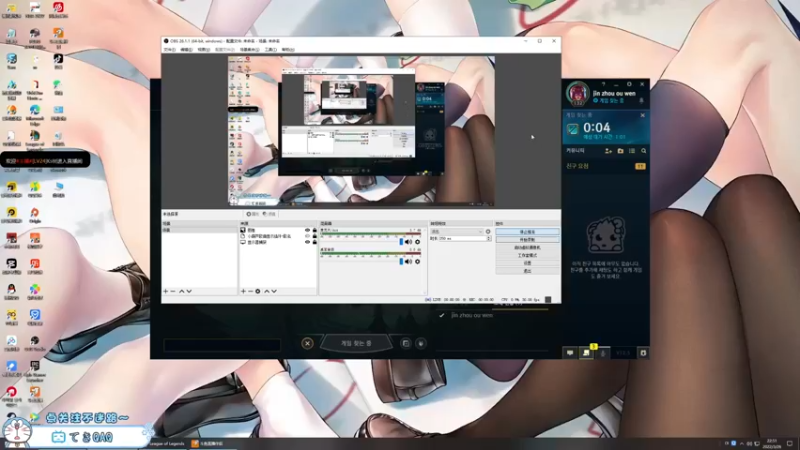Image resolution: width=800 pixels, height=450 pixels.
Task: Click the voice mic icon at client bottom
Action: (603, 353)
